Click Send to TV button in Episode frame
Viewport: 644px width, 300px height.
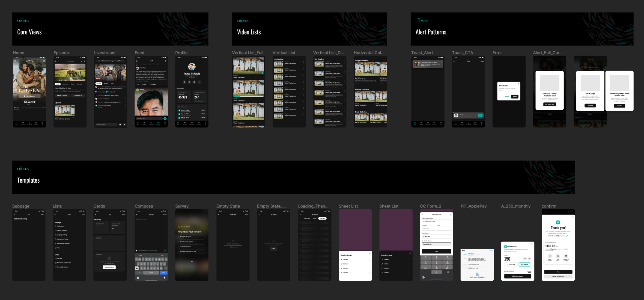click(78, 96)
